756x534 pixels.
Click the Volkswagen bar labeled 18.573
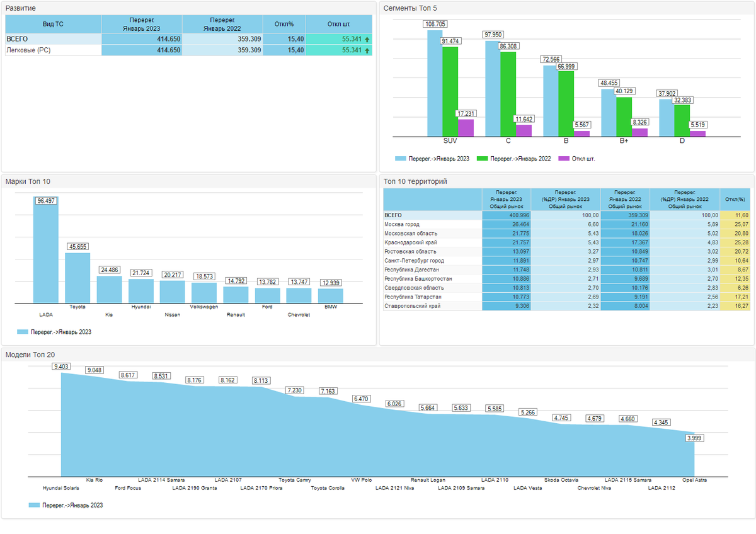204,293
